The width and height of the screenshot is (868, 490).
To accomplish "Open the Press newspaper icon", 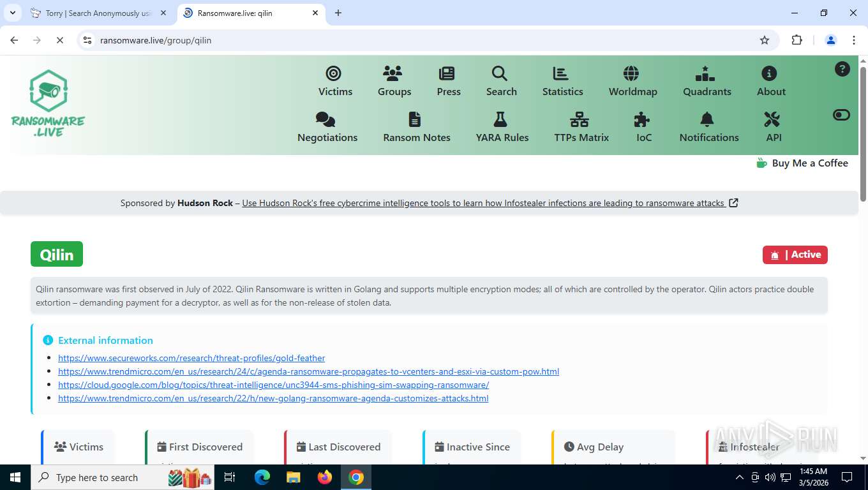I will [x=447, y=73].
